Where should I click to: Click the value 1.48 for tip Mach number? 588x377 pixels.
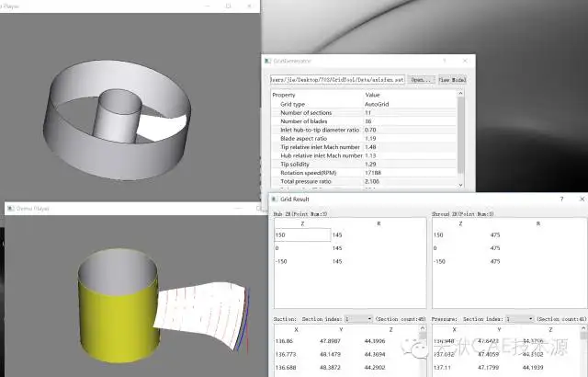pos(370,147)
